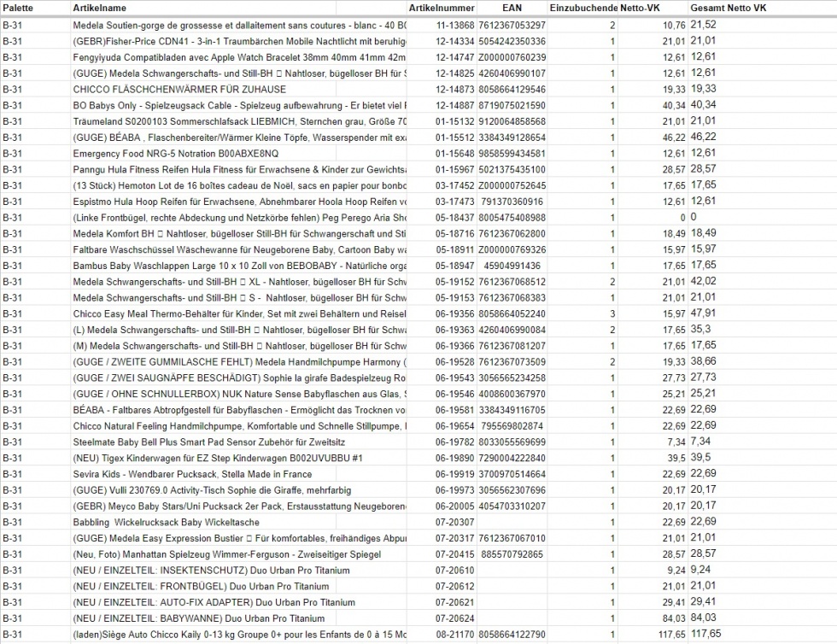Screen dimensions: 837x644
Task: Select the Netto-VK column header
Action: pyautogui.click(x=640, y=8)
